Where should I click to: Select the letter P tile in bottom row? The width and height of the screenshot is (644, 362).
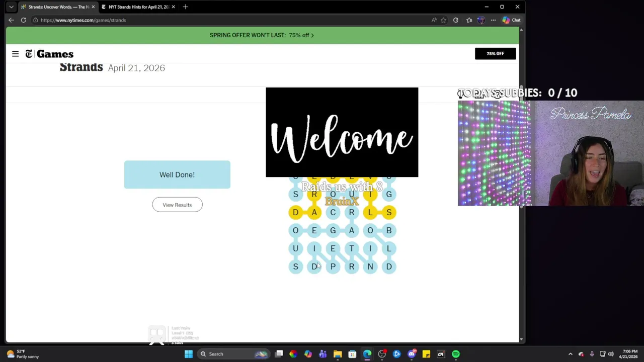333,266
